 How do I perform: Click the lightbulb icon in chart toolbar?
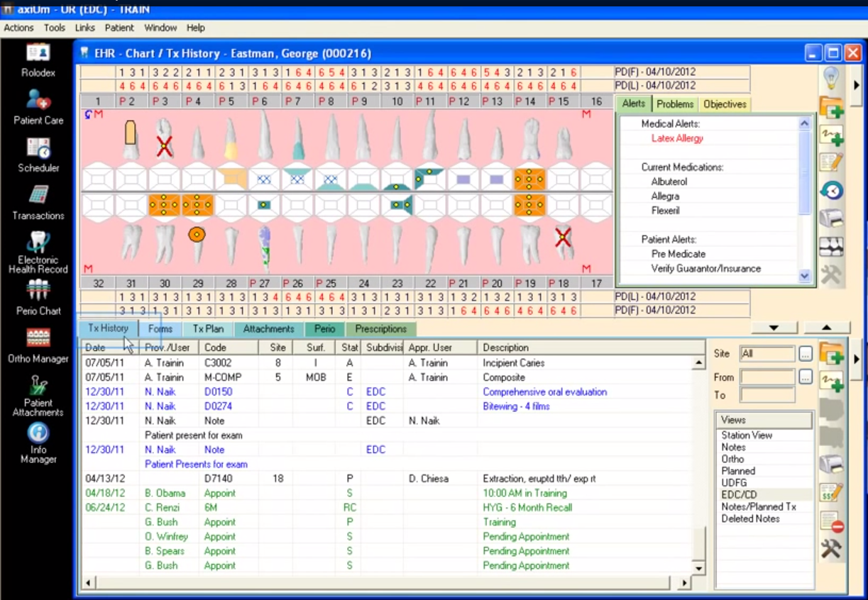(x=831, y=76)
